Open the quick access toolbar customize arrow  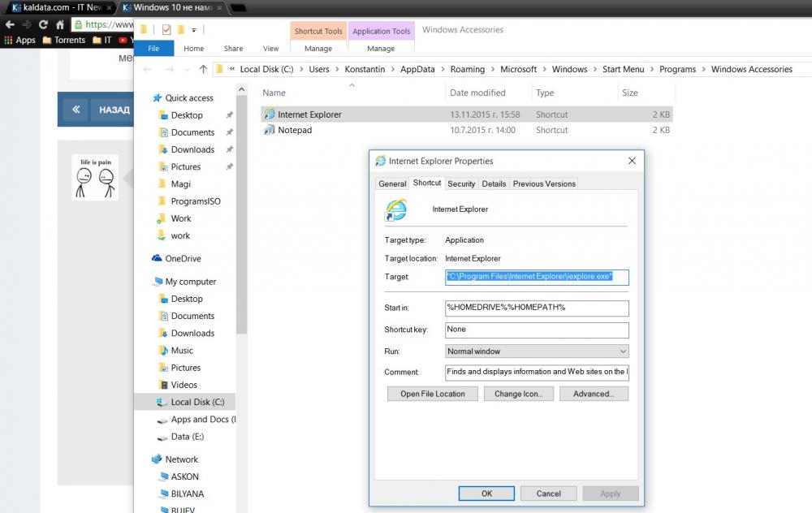click(194, 30)
